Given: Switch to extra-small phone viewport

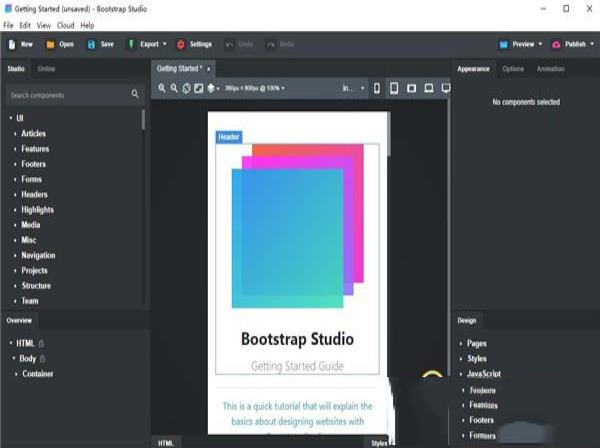Looking at the screenshot, I should (x=377, y=88).
